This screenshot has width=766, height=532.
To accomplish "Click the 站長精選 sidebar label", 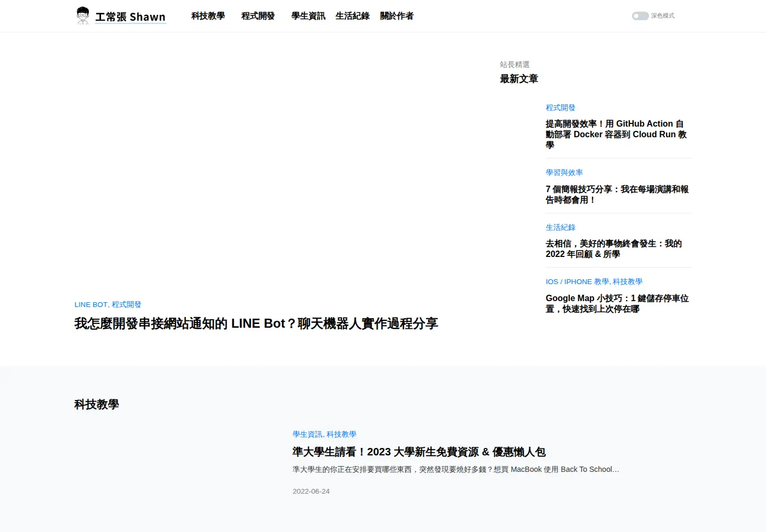I will pyautogui.click(x=514, y=64).
